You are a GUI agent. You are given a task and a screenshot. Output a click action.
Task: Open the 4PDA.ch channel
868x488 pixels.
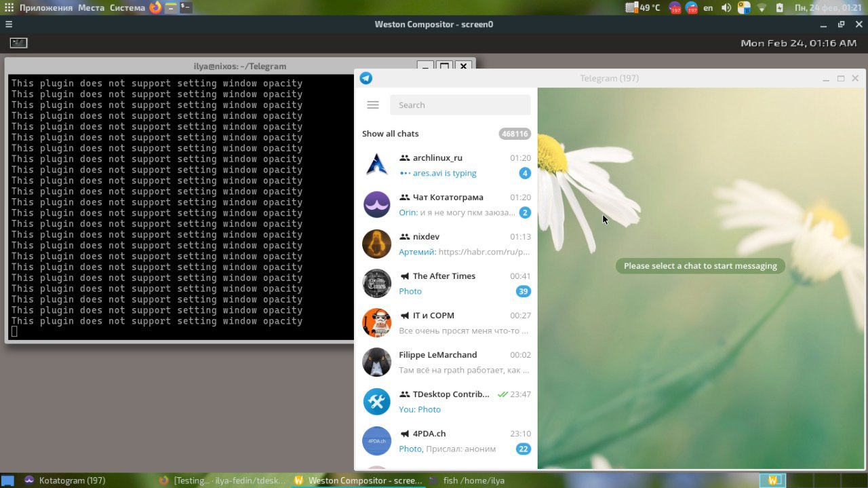pos(446,440)
